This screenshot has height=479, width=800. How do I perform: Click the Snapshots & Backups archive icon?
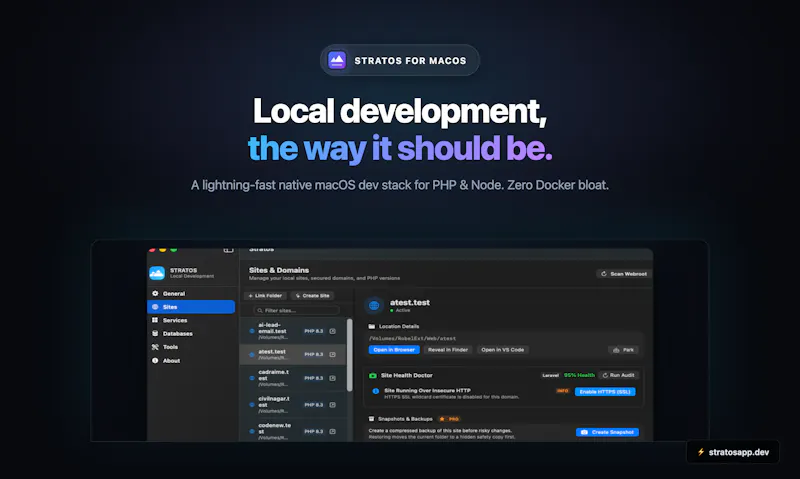371,419
